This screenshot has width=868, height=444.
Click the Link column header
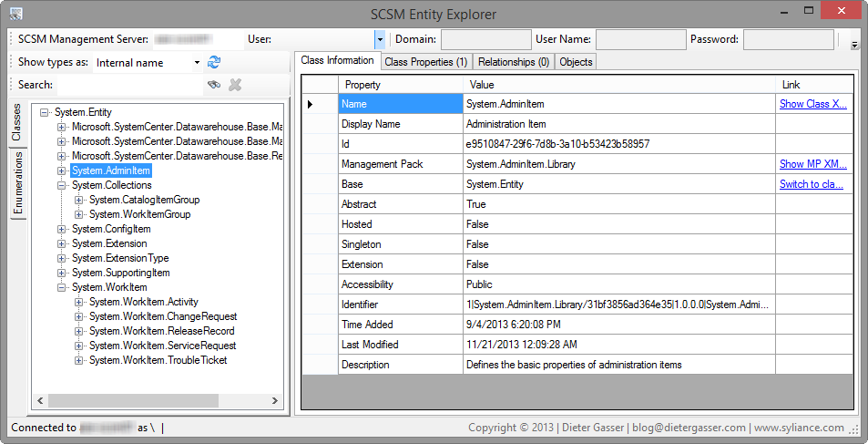[x=813, y=85]
